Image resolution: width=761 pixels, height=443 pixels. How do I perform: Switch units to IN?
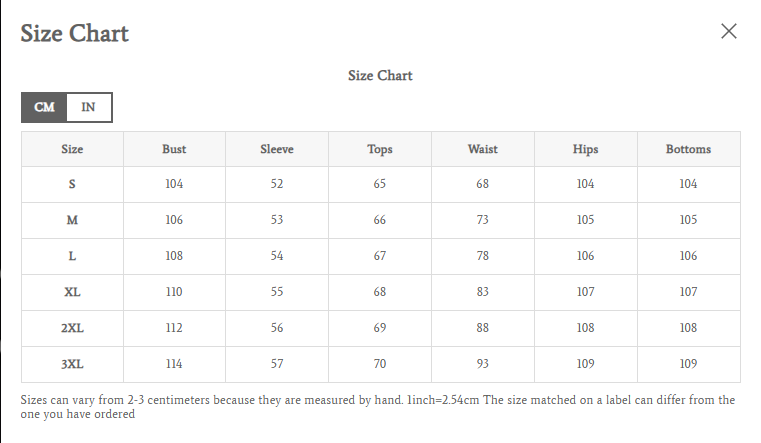88,107
